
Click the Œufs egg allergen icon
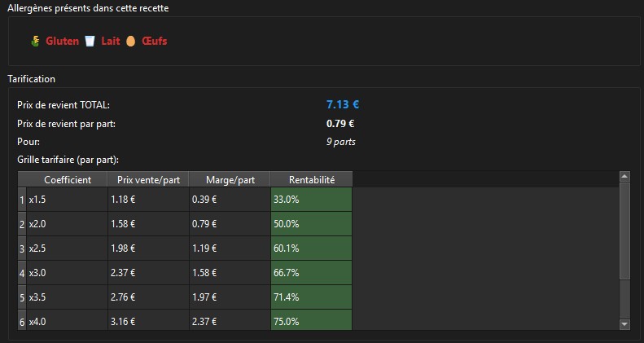point(130,41)
